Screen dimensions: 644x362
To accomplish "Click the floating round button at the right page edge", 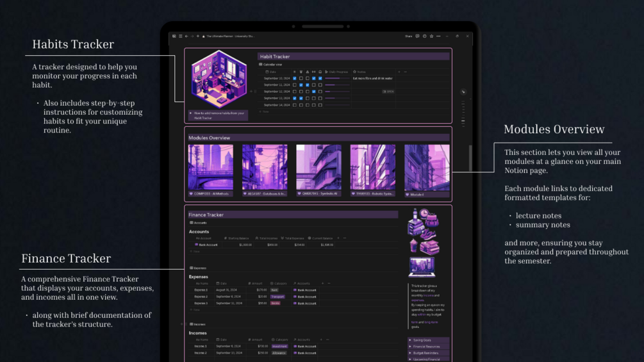I will click(x=463, y=92).
